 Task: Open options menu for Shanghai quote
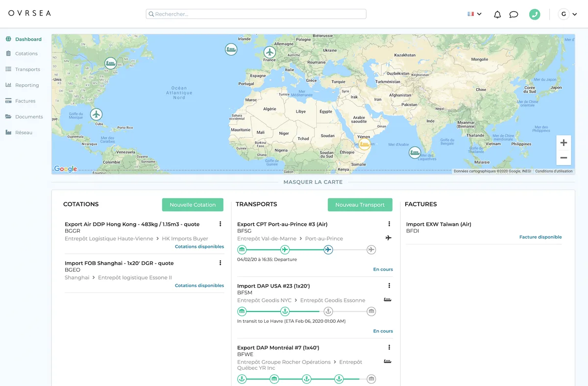[220, 263]
